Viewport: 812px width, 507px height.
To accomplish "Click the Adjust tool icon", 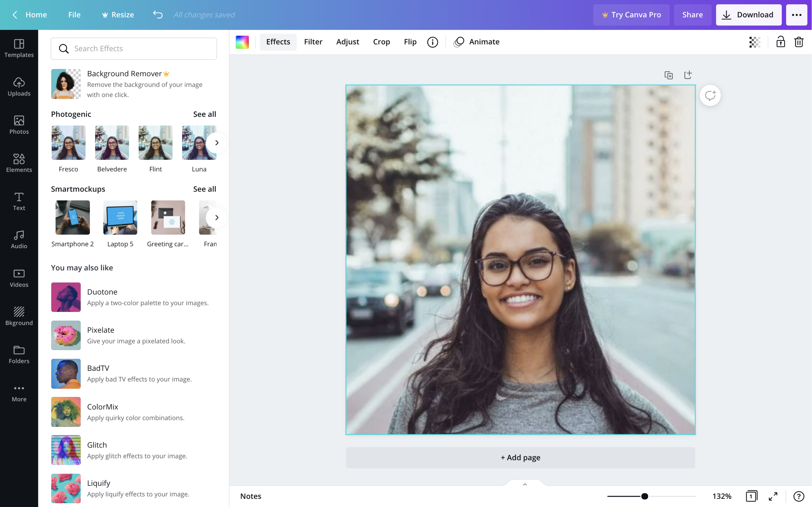I will 348,41.
